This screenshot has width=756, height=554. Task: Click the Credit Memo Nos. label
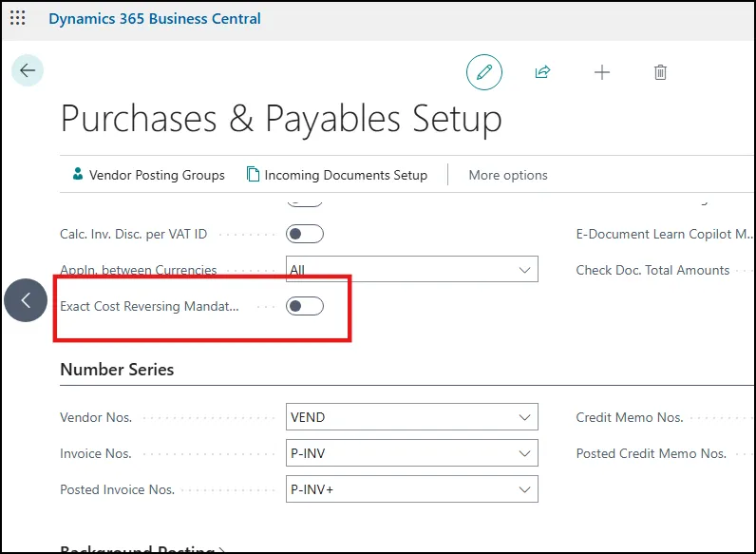pos(630,417)
